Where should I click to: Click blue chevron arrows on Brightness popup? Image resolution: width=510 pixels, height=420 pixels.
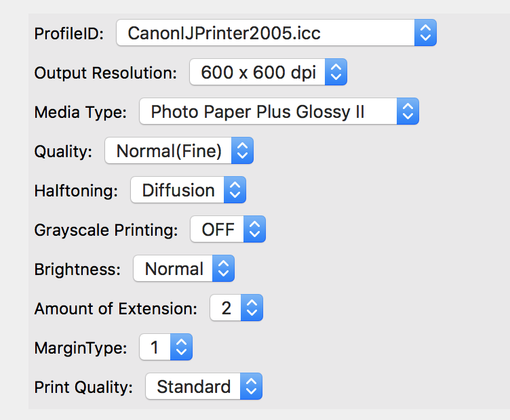click(x=223, y=269)
